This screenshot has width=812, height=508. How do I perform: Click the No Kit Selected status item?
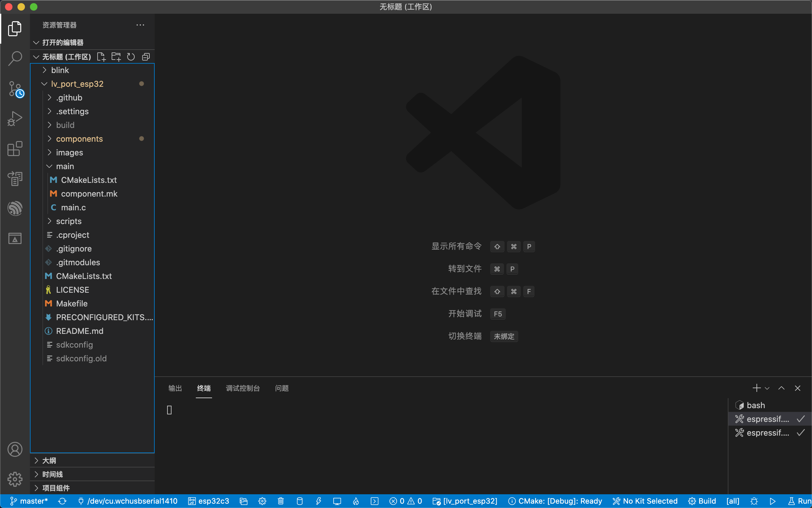click(x=645, y=501)
